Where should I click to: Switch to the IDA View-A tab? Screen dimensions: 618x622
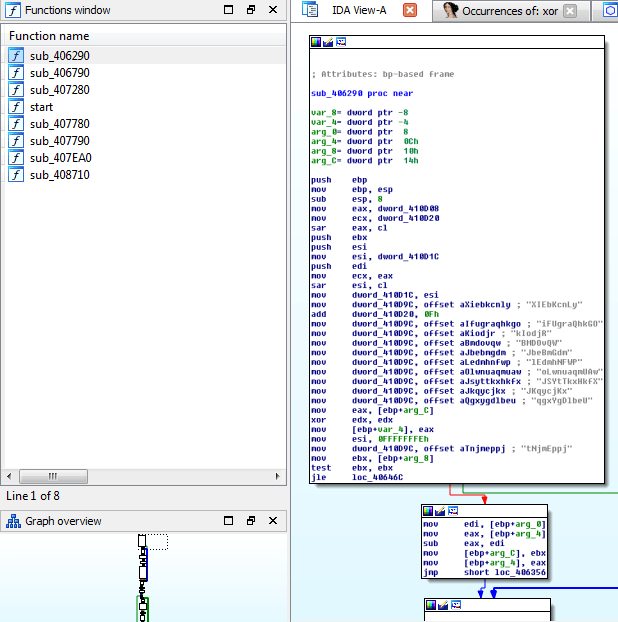tap(358, 10)
